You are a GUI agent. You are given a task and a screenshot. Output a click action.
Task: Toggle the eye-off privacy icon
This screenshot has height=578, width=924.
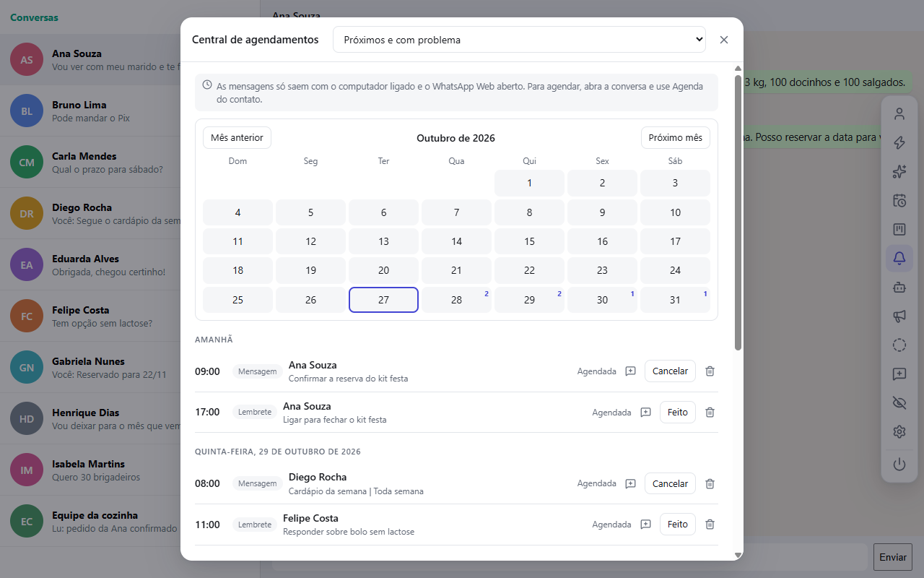[899, 402]
